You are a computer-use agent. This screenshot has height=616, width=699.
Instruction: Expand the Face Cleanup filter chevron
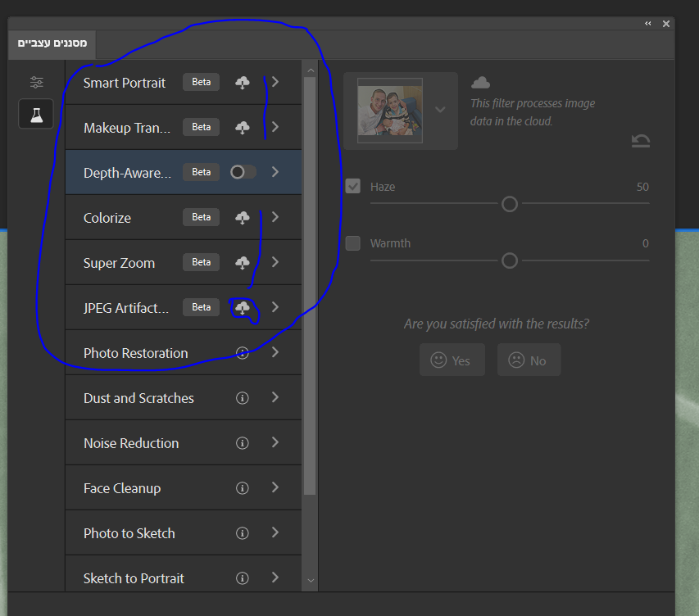(x=275, y=487)
